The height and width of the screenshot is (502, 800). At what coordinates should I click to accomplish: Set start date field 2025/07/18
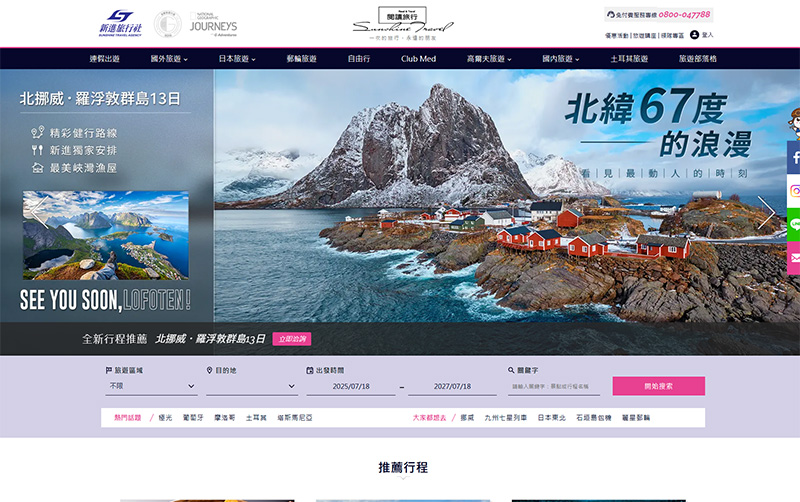coord(351,386)
